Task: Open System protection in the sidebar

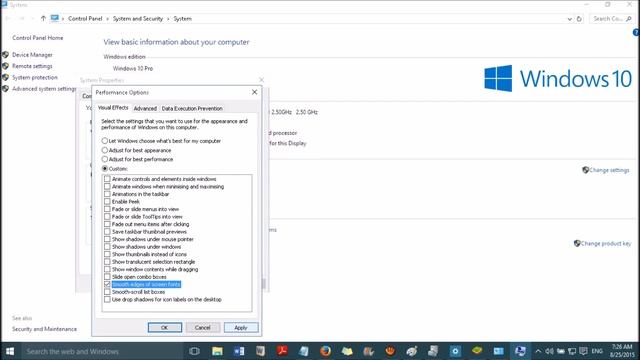Action: tap(35, 78)
